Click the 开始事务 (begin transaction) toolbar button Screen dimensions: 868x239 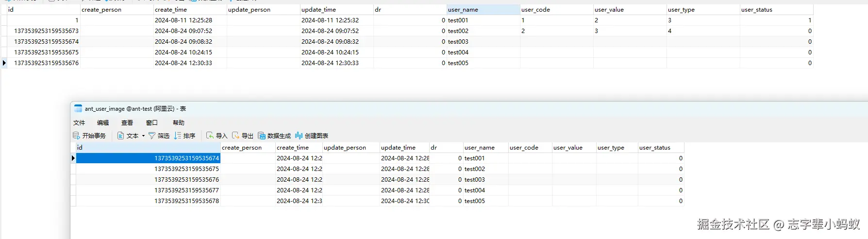click(x=89, y=136)
